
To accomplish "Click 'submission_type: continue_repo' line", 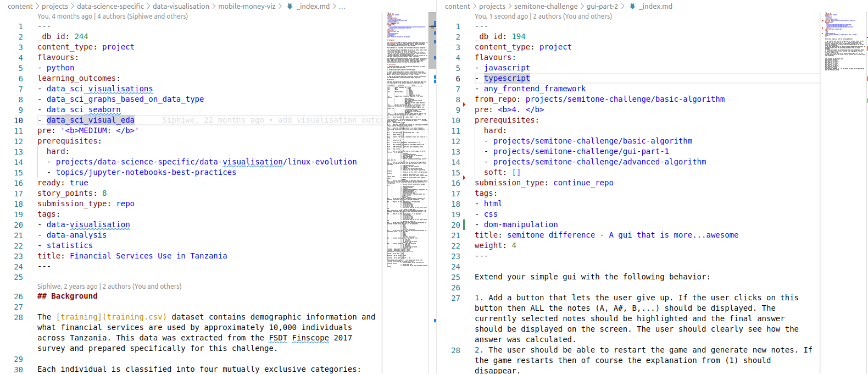I will coord(544,183).
